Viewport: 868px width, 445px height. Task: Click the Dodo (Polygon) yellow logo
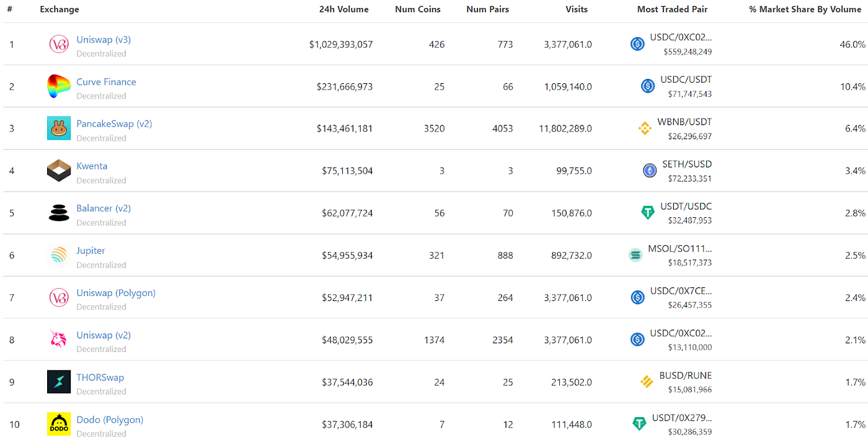pos(59,424)
